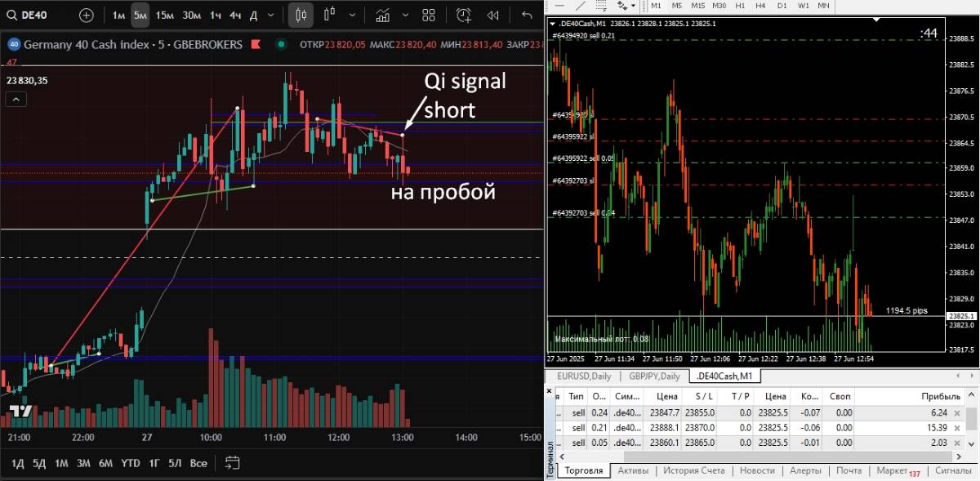Open the Активы terminal tab
Image resolution: width=980 pixels, height=481 pixels.
633,471
